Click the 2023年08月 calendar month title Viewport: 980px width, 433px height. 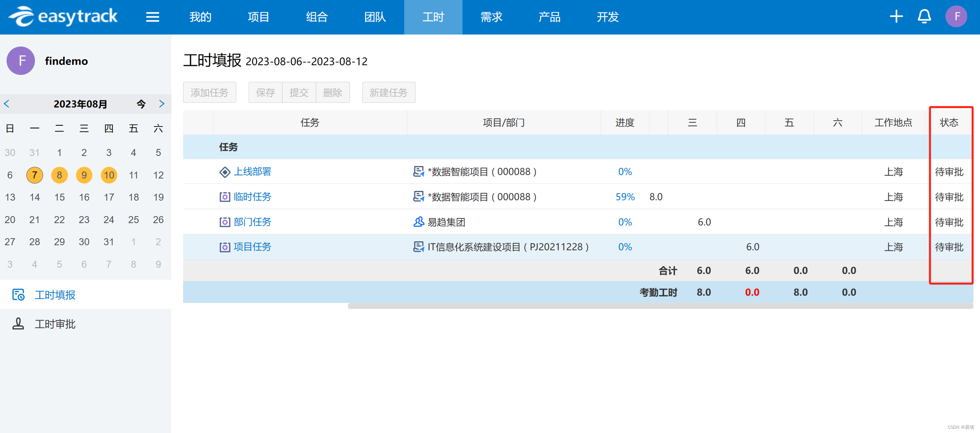point(80,104)
